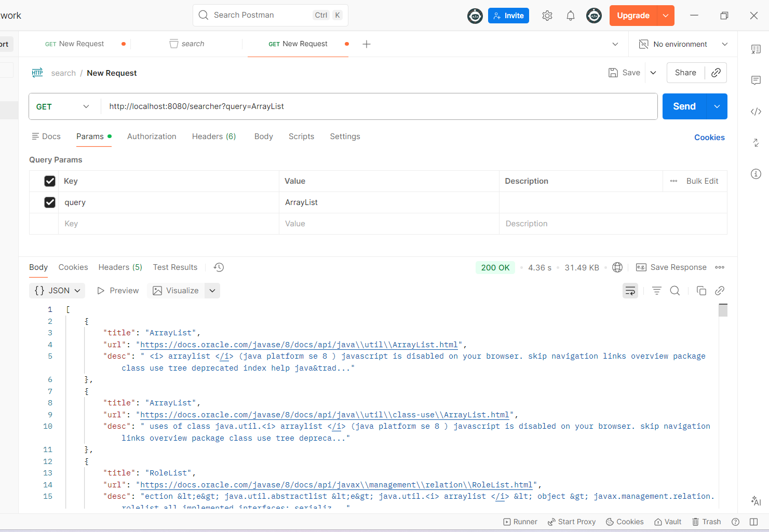Open Visualize options dropdown arrow

(x=212, y=291)
